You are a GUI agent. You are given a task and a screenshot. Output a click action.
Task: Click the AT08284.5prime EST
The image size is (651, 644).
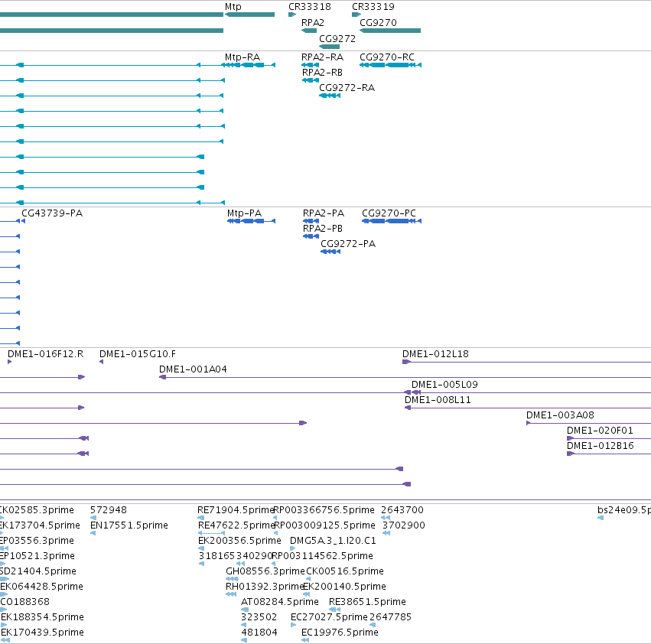[x=245, y=610]
